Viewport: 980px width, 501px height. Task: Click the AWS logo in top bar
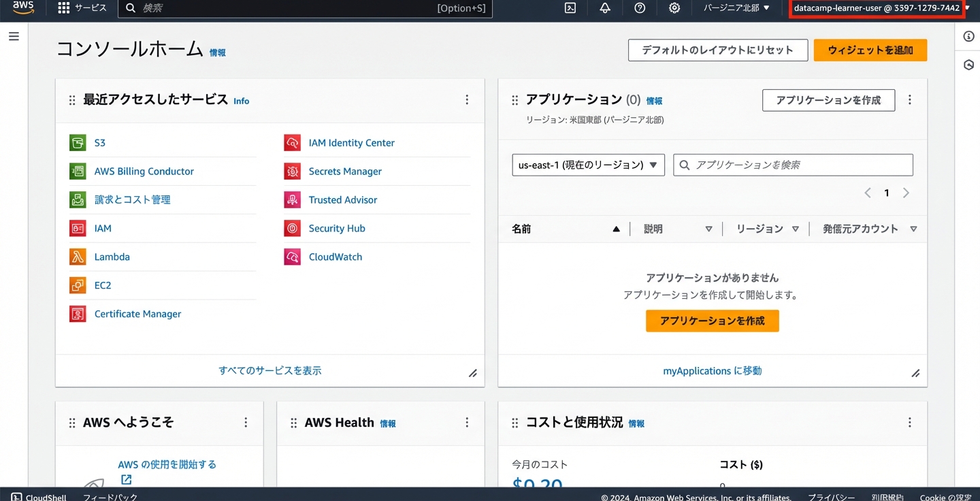(x=23, y=8)
